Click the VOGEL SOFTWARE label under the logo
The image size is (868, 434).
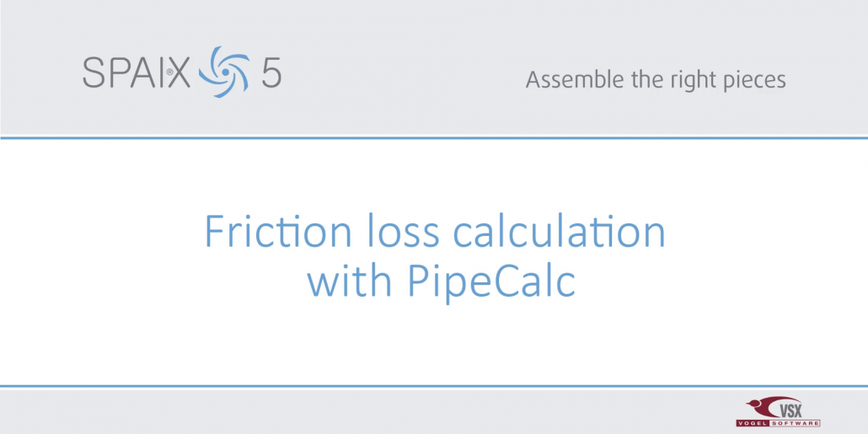[778, 424]
